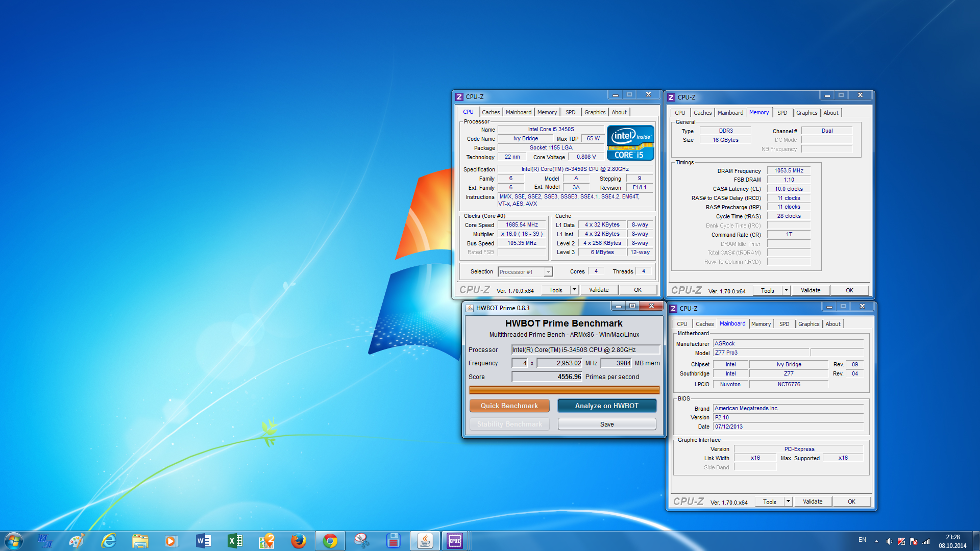The image size is (980, 551).
Task: Click Validate in the Mainboard tab window
Action: pyautogui.click(x=813, y=502)
